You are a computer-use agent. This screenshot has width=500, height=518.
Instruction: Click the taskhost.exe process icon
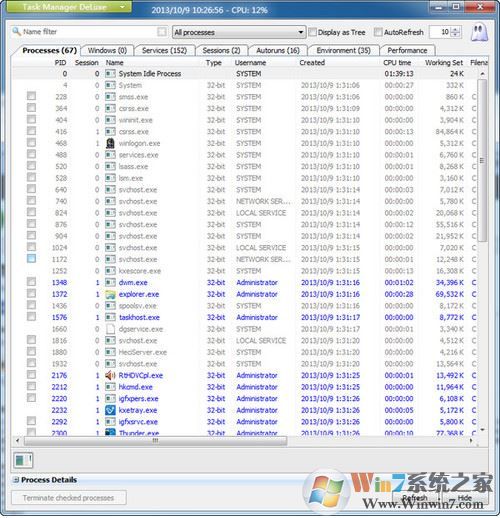click(110, 317)
